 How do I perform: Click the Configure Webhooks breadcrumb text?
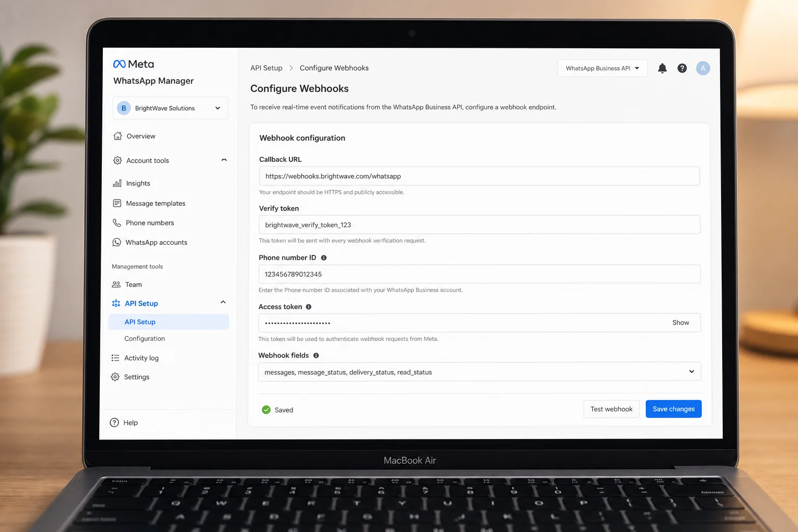click(334, 68)
